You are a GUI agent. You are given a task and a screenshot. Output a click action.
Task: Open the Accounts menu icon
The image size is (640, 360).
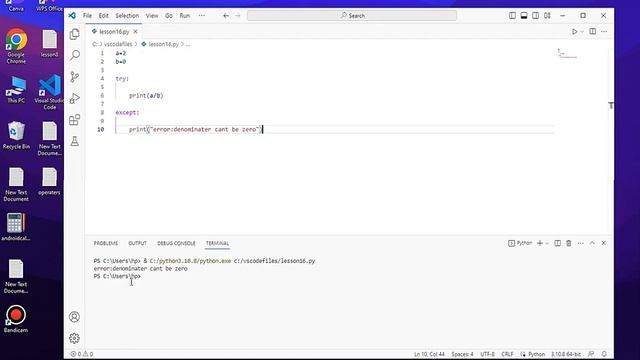pos(74,317)
